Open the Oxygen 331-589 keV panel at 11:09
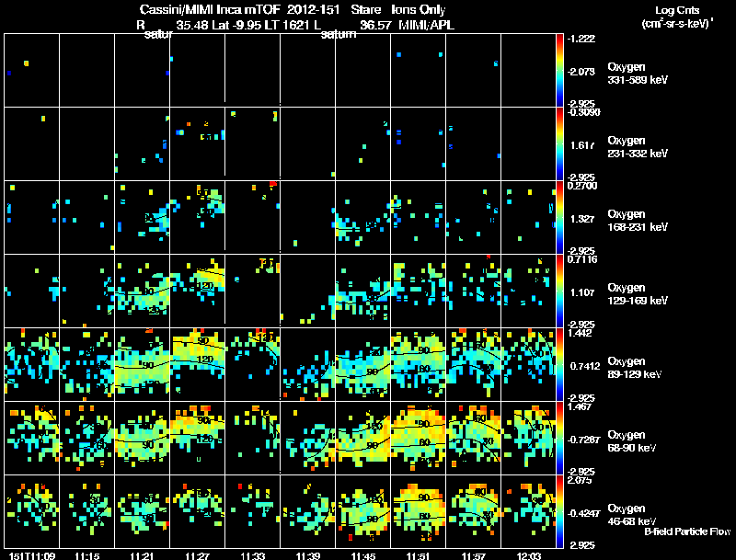Image resolution: width=736 pixels, height=560 pixels. (x=32, y=71)
